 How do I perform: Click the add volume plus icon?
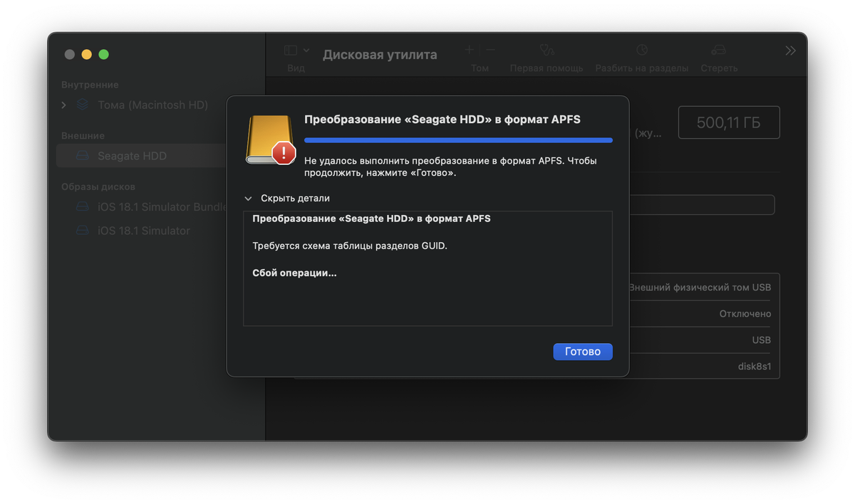coord(469,50)
